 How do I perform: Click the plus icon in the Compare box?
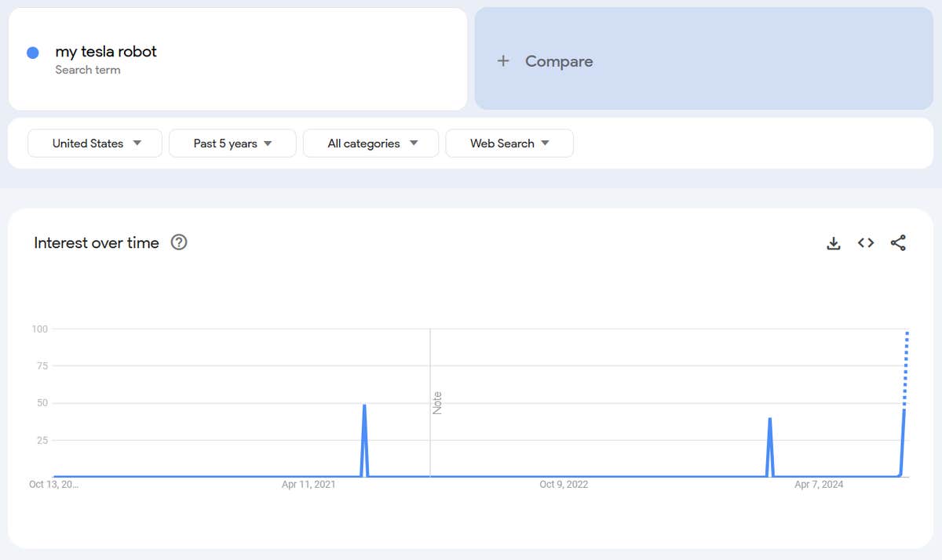[503, 61]
